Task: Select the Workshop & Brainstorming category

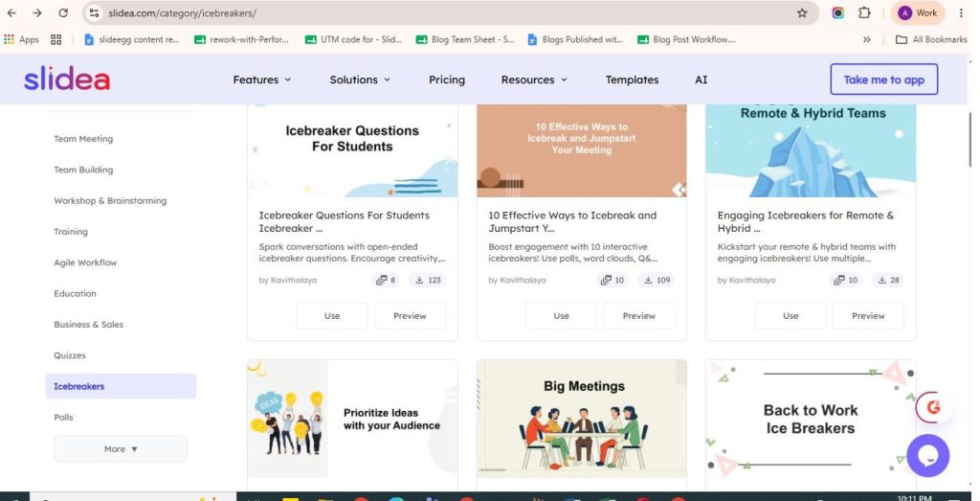Action: tap(110, 201)
